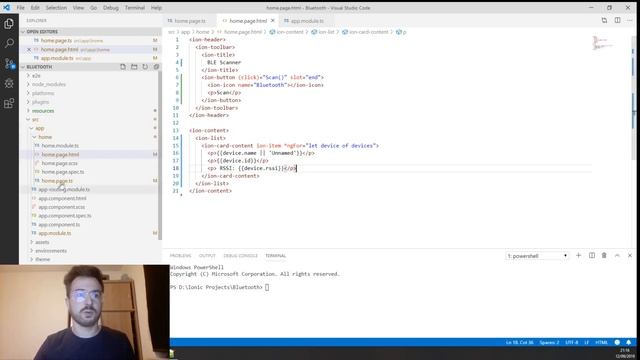Viewport: 640px width, 360px height.
Task: Add a new terminal with plus icon
Action: point(578,256)
